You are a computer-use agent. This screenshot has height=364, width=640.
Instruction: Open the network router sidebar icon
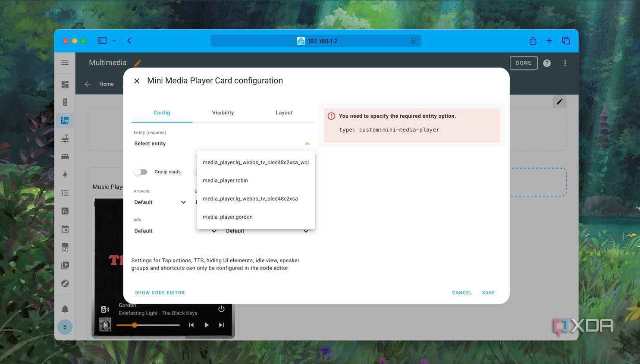coord(65,138)
